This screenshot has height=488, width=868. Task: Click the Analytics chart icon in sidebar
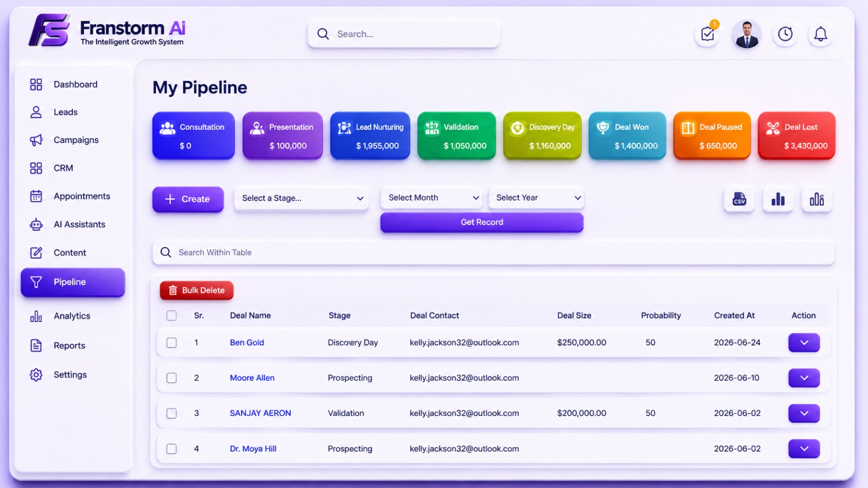36,316
